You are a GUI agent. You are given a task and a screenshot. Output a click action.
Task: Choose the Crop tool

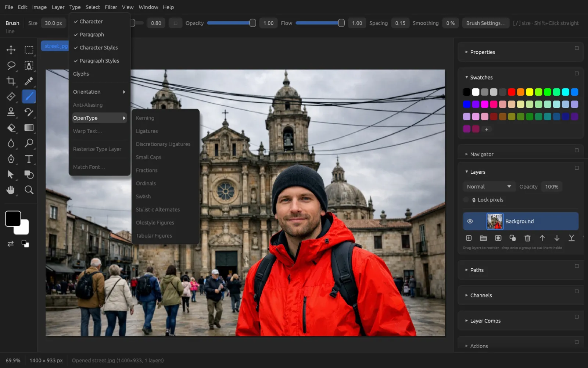(11, 81)
